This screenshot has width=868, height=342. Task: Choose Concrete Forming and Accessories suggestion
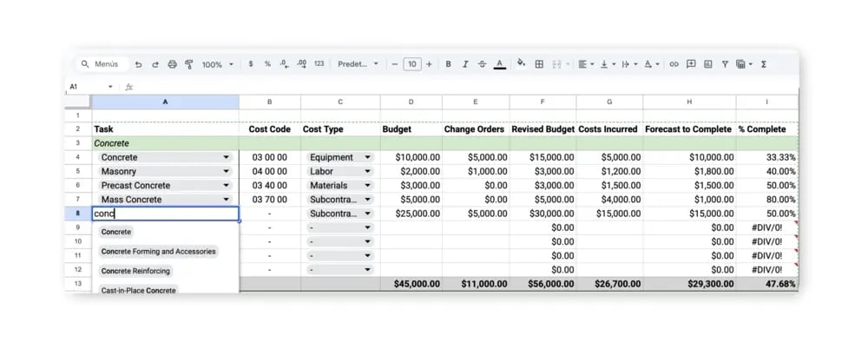[x=158, y=251]
